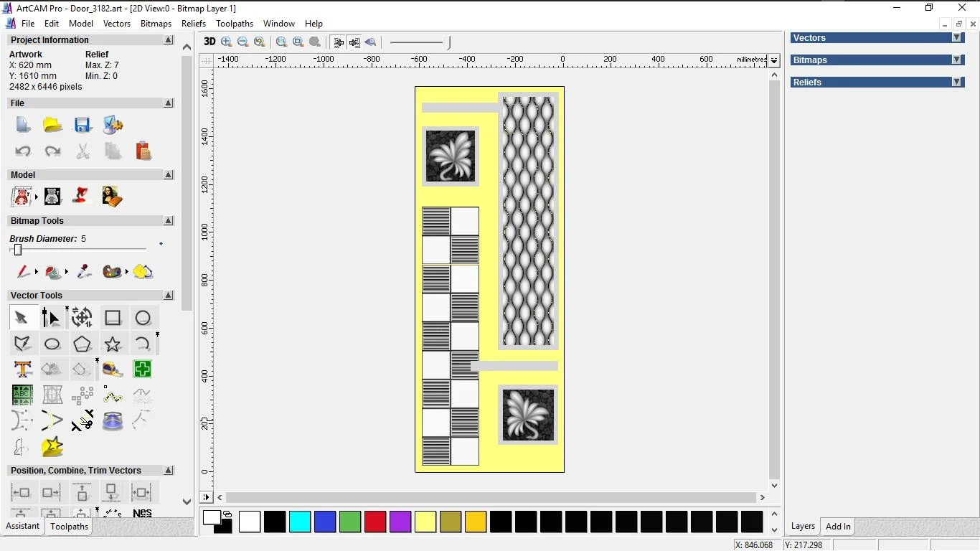Expand the Bitmaps panel
The image size is (980, 551).
tap(956, 60)
